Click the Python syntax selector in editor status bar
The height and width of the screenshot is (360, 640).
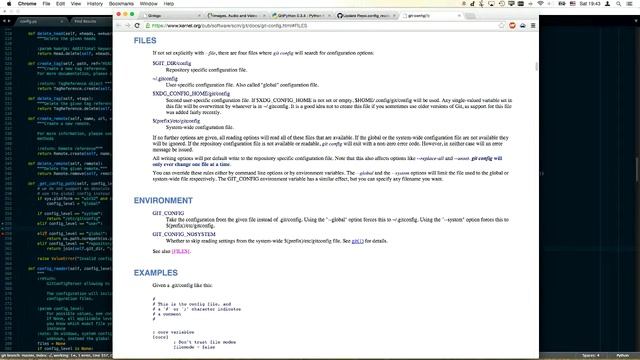622,356
